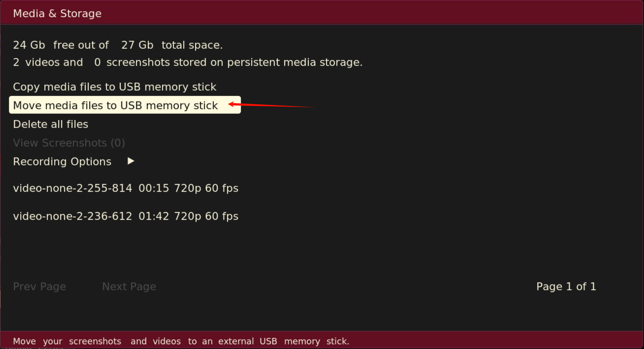Click the free space summary line

[x=118, y=45]
